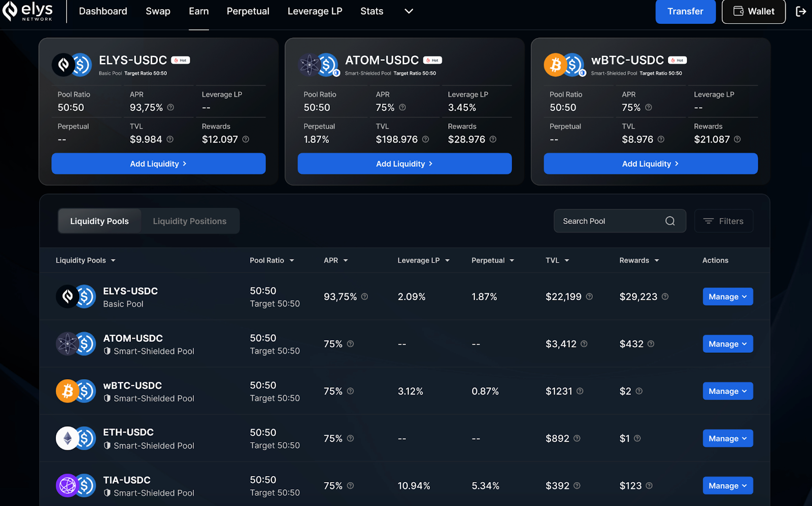
Task: Sort by TVL column header
Action: point(557,261)
